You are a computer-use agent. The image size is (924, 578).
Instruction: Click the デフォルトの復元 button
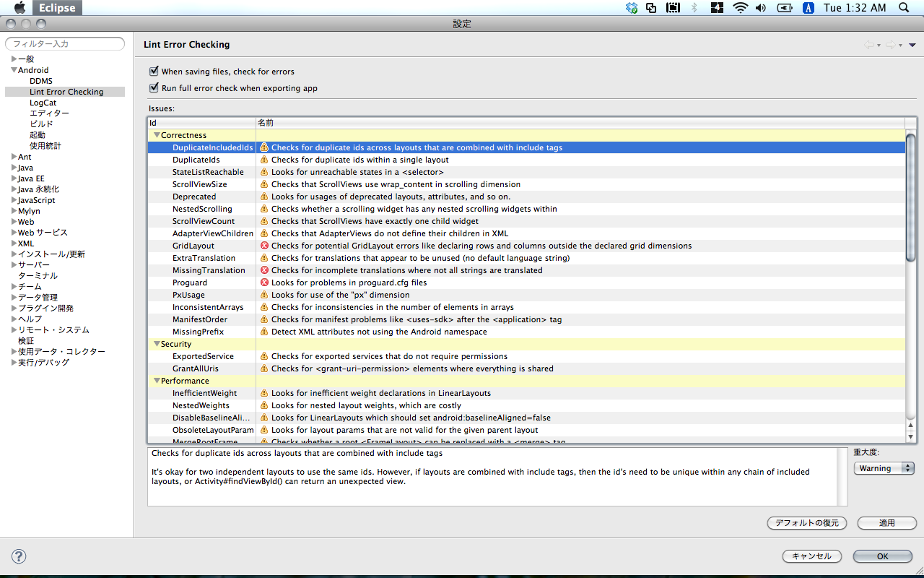(x=806, y=523)
